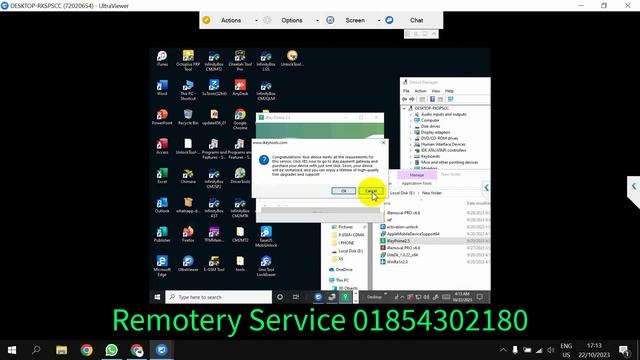Expand Disk drives in Device Manager
640x360 pixels.
[411, 126]
